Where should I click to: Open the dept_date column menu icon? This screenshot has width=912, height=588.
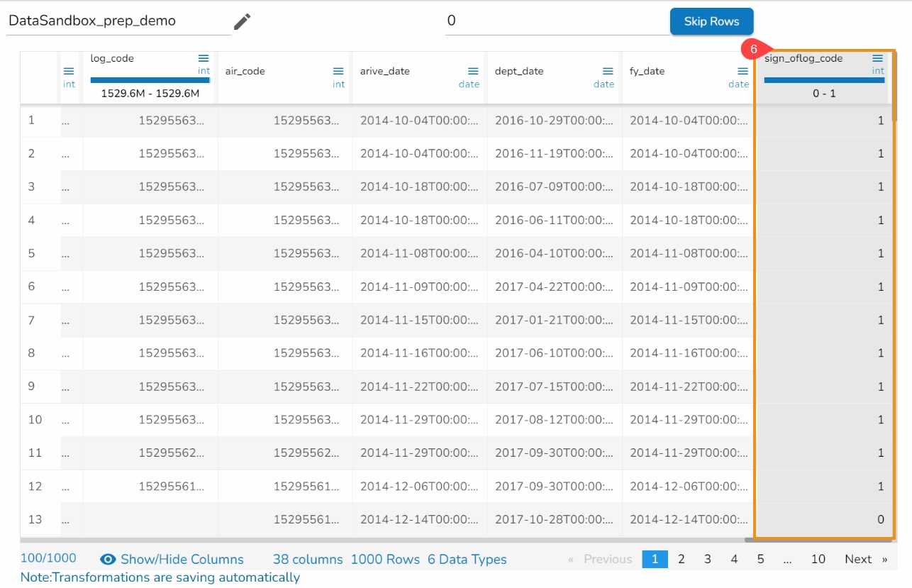click(608, 71)
